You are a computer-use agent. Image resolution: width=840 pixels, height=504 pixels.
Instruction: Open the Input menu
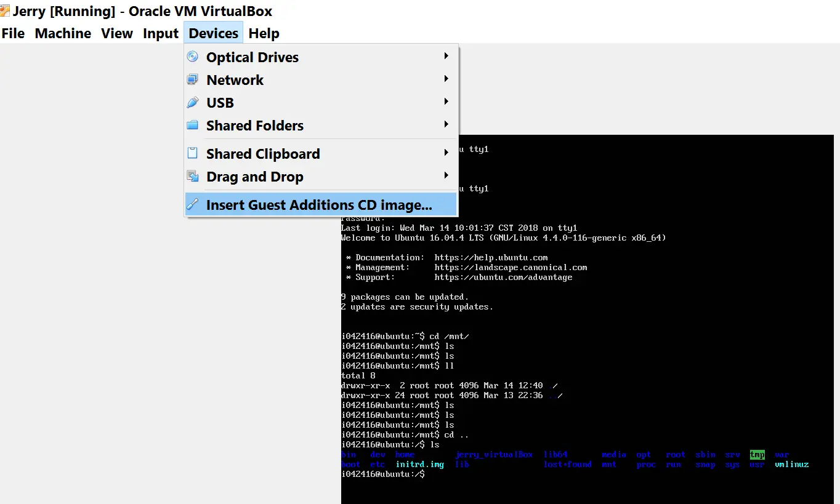tap(161, 33)
